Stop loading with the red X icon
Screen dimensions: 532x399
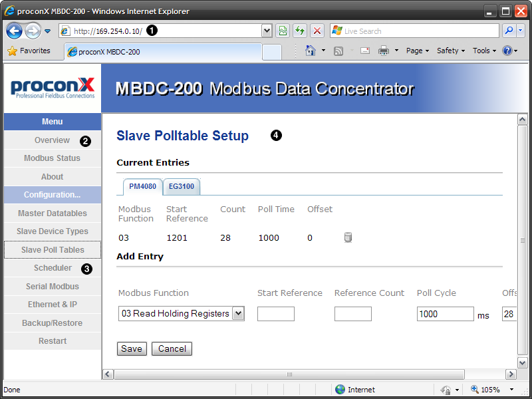(x=317, y=31)
